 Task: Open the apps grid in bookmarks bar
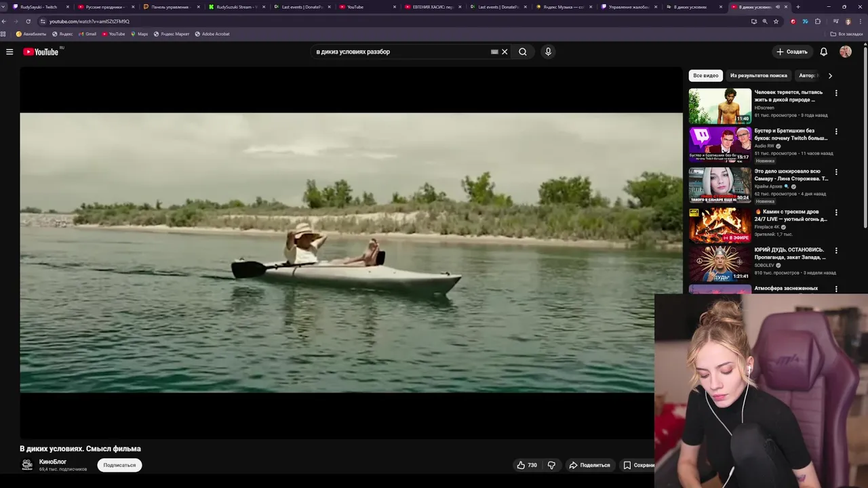pyautogui.click(x=3, y=34)
